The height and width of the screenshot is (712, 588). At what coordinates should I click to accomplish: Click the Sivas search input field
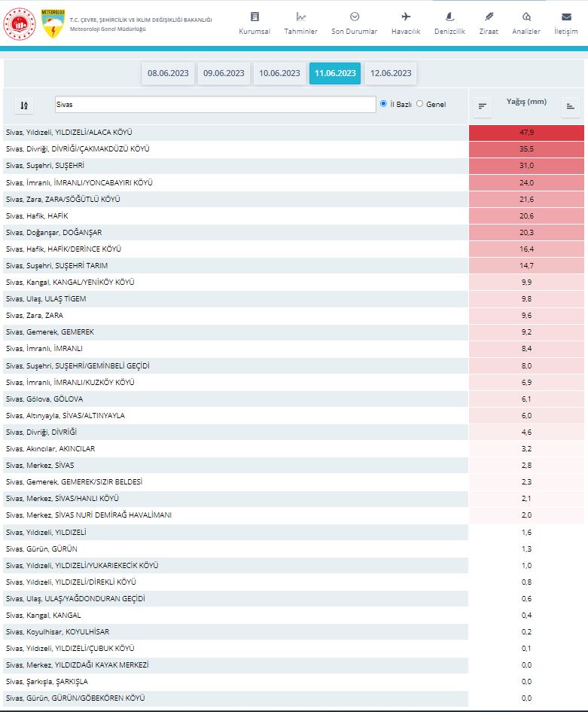pyautogui.click(x=215, y=105)
